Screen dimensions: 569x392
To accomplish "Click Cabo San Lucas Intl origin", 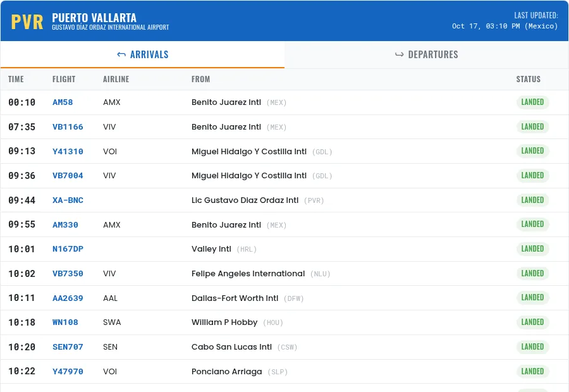I will tap(231, 347).
